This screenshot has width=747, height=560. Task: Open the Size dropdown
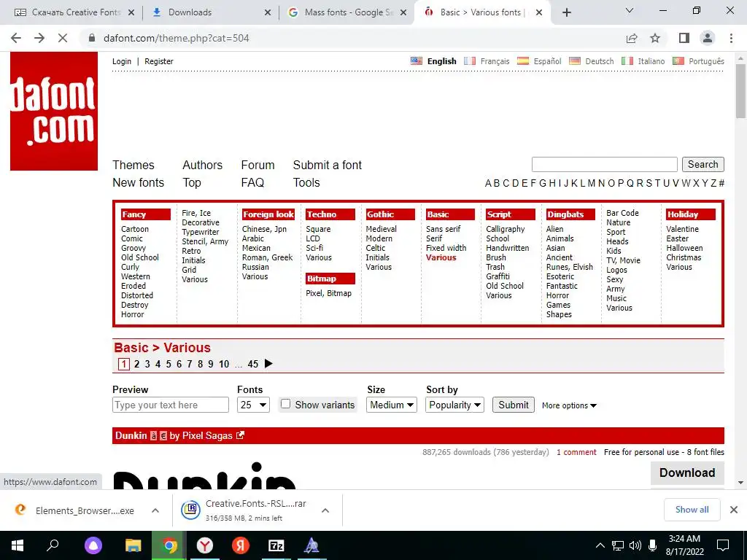[392, 405]
